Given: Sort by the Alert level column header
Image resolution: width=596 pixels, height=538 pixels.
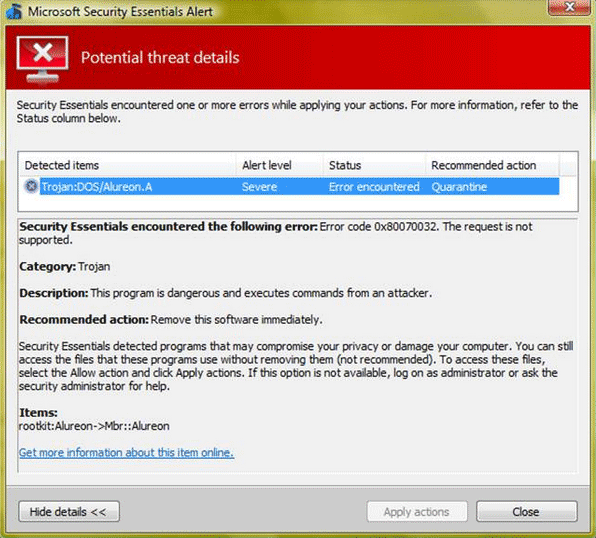Looking at the screenshot, I should [280, 165].
